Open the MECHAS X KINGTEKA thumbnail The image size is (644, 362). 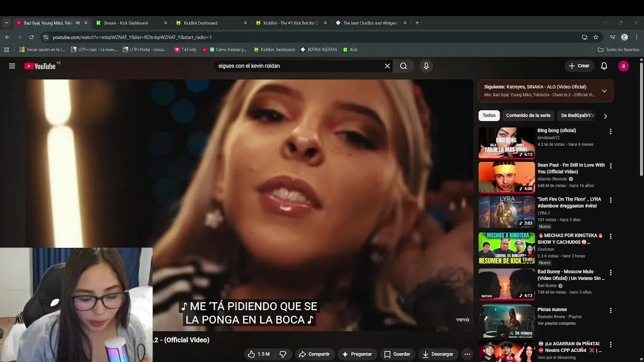pos(507,248)
